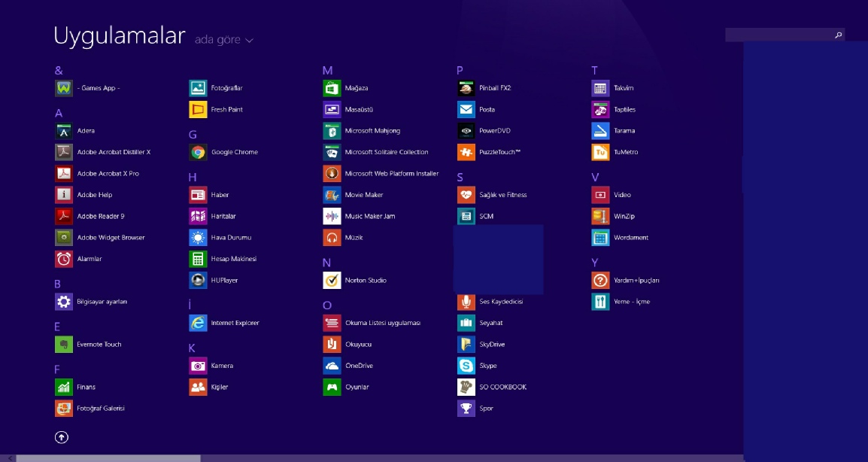Launch Microsoft Solitaire Collection icon

[x=332, y=152]
